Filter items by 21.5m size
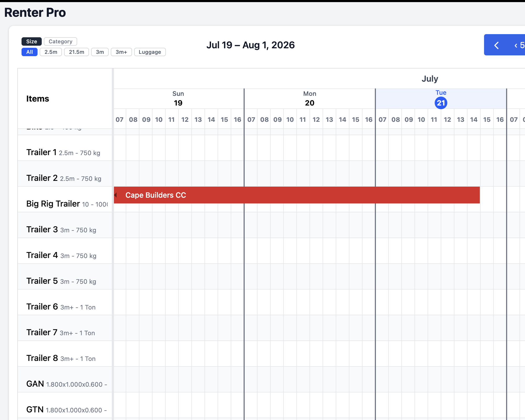The image size is (525, 420). point(76,52)
